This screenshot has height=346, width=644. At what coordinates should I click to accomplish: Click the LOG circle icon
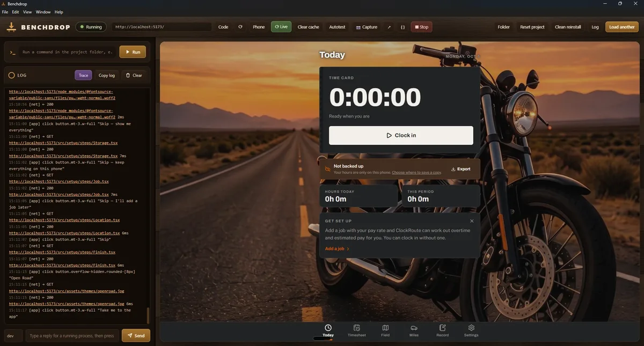point(11,75)
